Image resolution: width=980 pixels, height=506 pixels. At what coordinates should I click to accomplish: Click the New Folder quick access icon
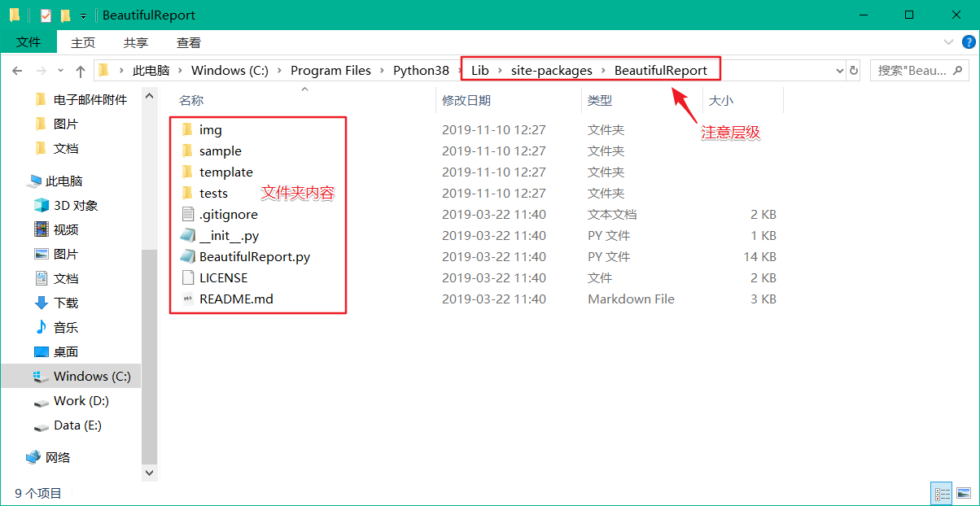pos(65,15)
